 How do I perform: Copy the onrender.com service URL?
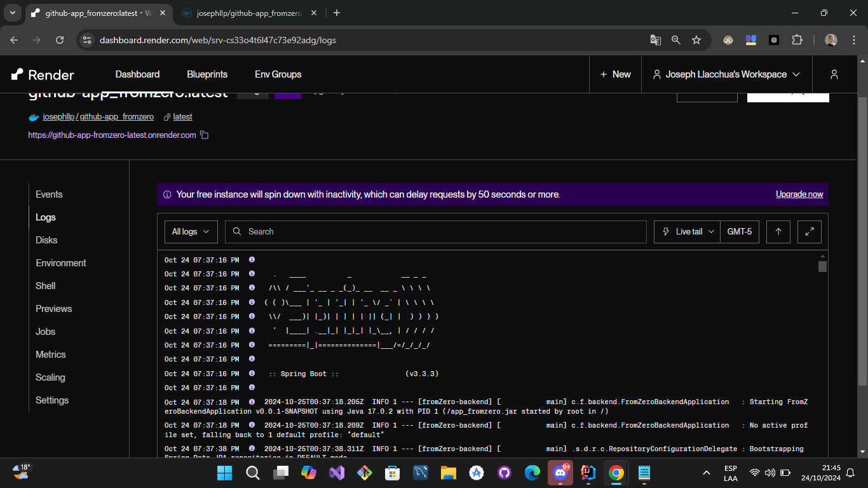tap(205, 135)
